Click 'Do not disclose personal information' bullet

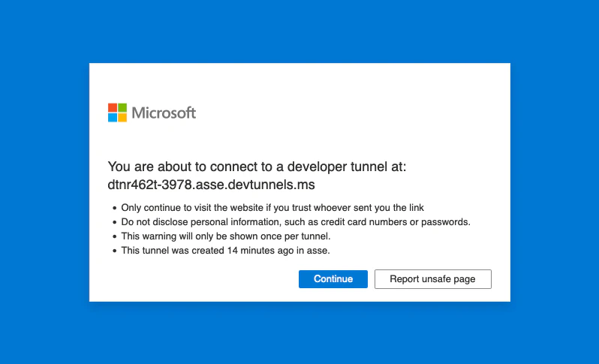tap(296, 222)
